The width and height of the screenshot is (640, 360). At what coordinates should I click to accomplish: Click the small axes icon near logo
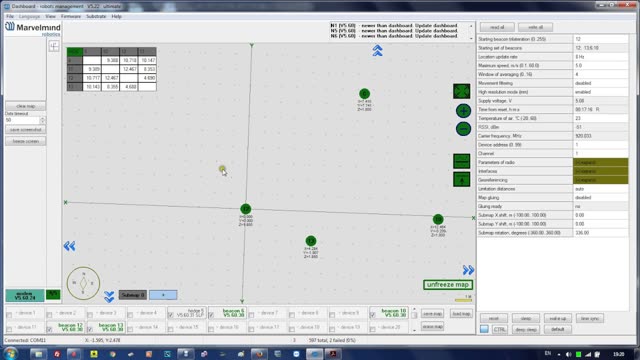coord(54,47)
